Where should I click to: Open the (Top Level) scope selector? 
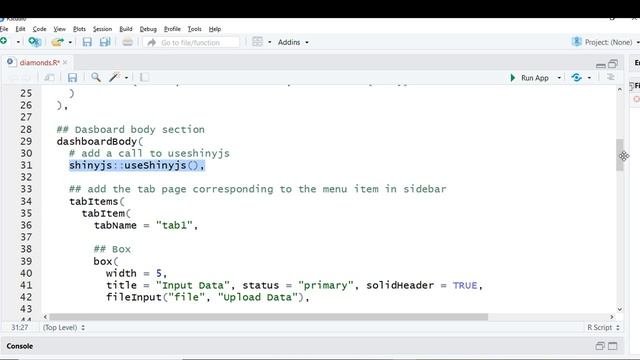pos(64,327)
